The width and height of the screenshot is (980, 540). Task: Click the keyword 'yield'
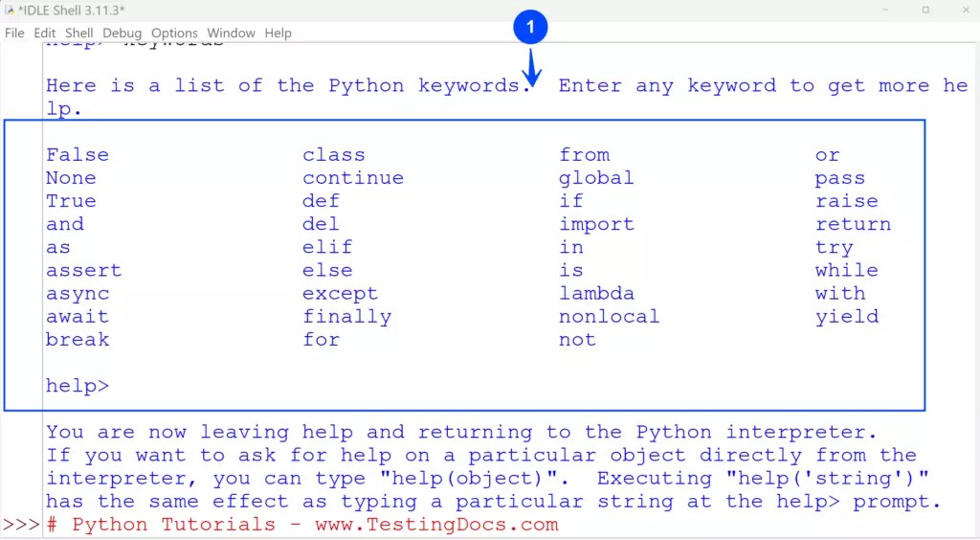point(847,317)
